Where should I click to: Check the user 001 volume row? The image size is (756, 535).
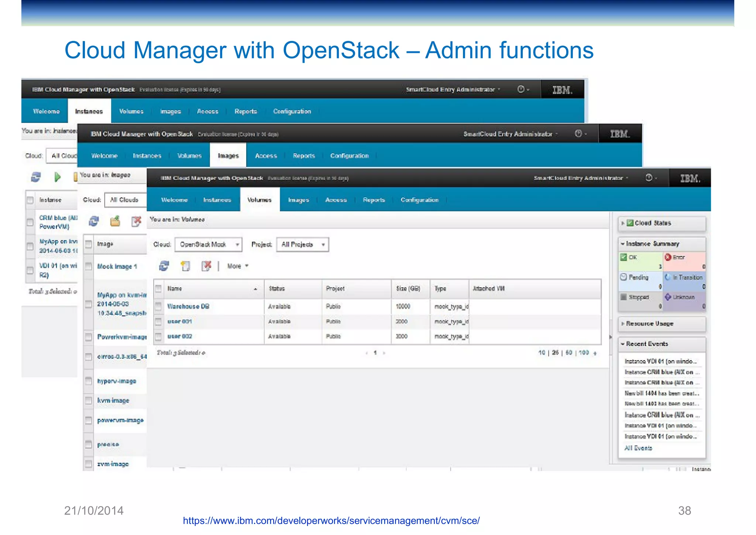click(x=158, y=321)
